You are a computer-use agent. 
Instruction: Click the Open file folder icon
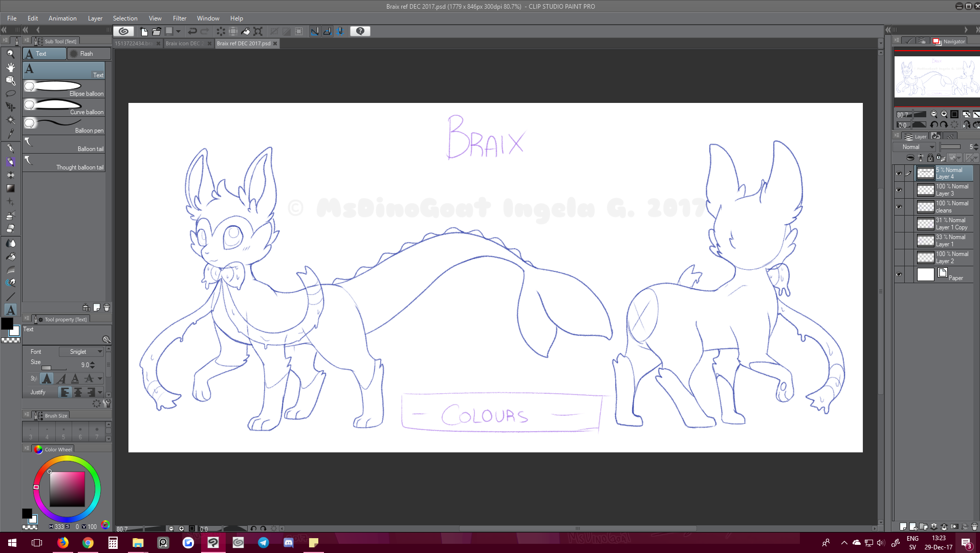157,31
